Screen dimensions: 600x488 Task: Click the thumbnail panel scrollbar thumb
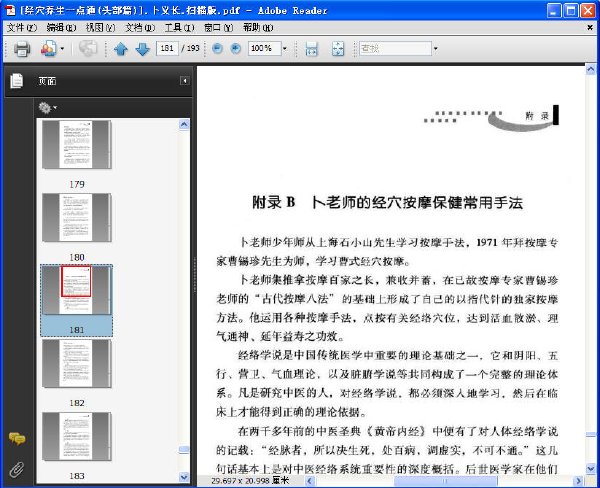click(x=184, y=450)
